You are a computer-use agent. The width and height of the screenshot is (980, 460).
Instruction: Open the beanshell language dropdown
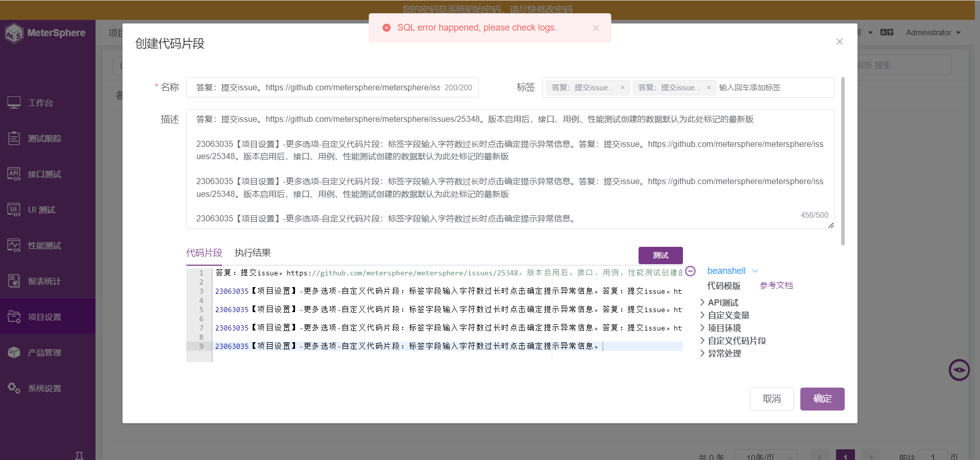733,271
